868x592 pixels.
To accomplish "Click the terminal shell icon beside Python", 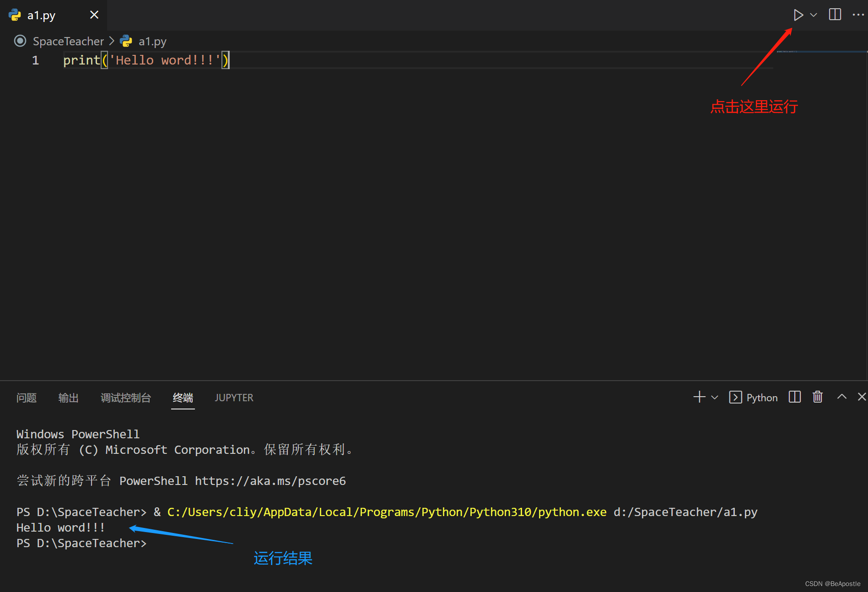I will point(735,397).
